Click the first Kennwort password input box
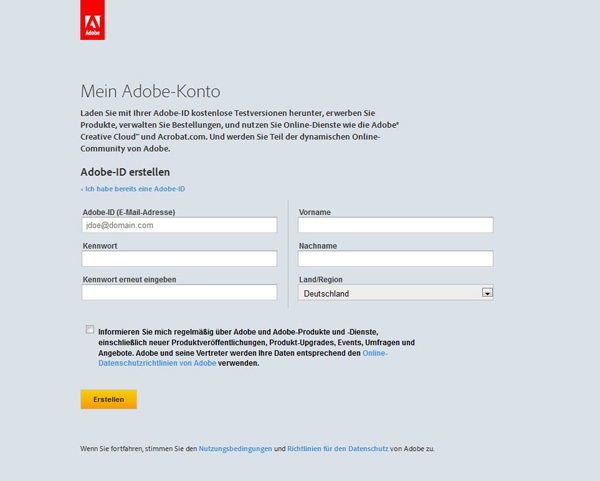The image size is (600, 481). (x=179, y=259)
